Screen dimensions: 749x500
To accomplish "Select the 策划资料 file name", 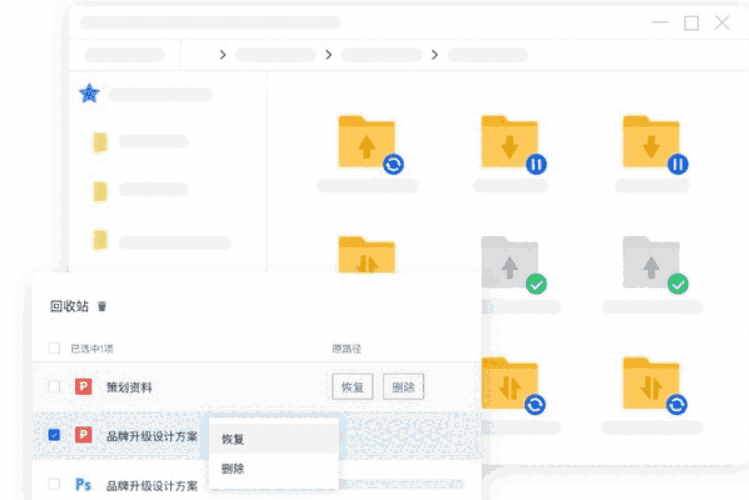I will pos(129,387).
